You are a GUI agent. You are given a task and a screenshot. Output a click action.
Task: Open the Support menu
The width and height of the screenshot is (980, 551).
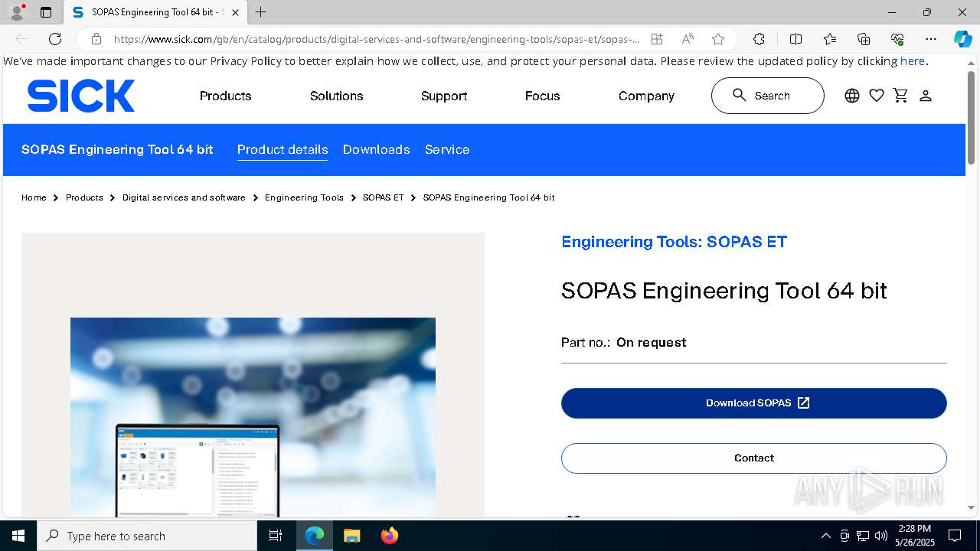click(444, 96)
